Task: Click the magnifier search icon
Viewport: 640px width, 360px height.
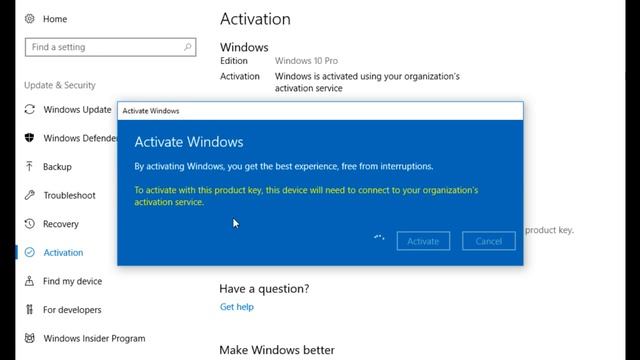Action: click(187, 47)
